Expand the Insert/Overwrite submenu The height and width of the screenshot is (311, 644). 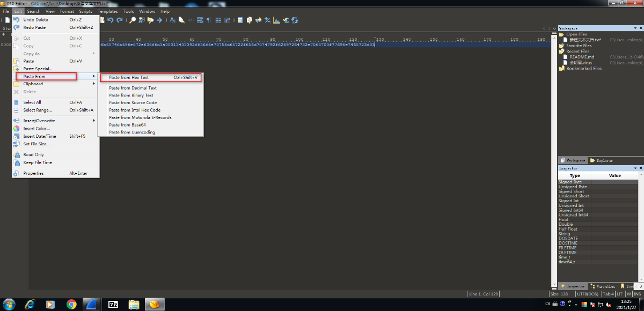tap(56, 121)
